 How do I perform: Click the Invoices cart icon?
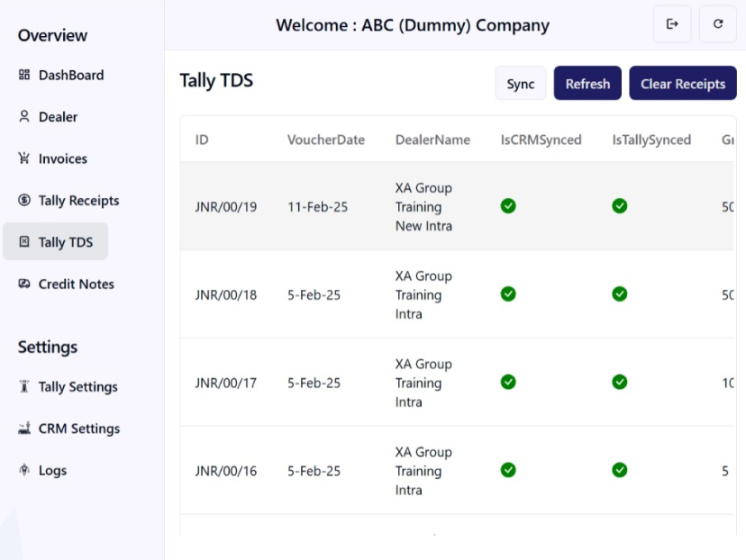[24, 158]
